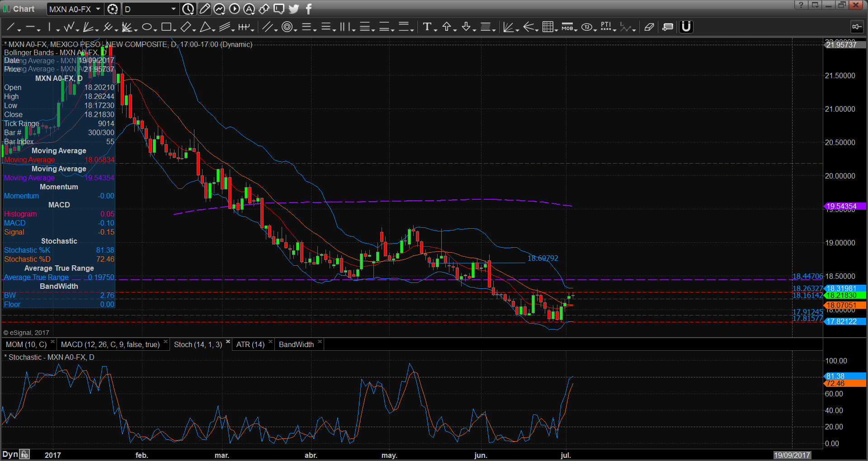Screen dimensions: 868x461
Task: Select the vertical line tool
Action: pos(50,27)
